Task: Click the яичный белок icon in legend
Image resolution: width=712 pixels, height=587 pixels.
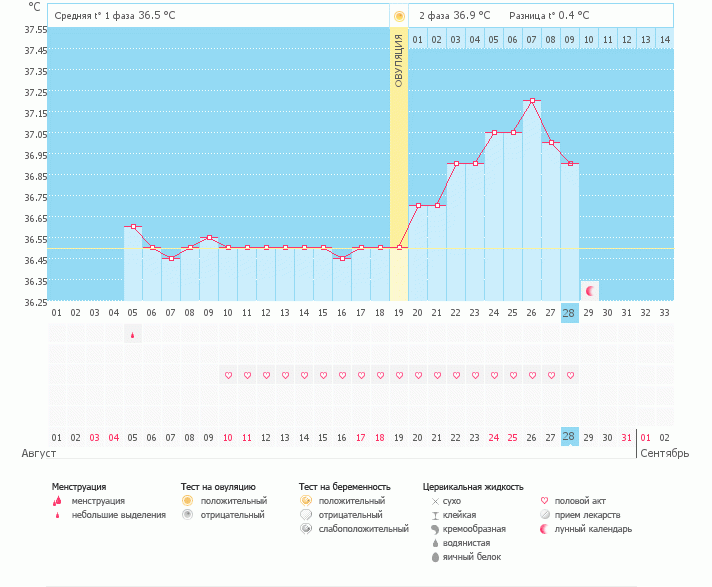Action: tap(434, 556)
